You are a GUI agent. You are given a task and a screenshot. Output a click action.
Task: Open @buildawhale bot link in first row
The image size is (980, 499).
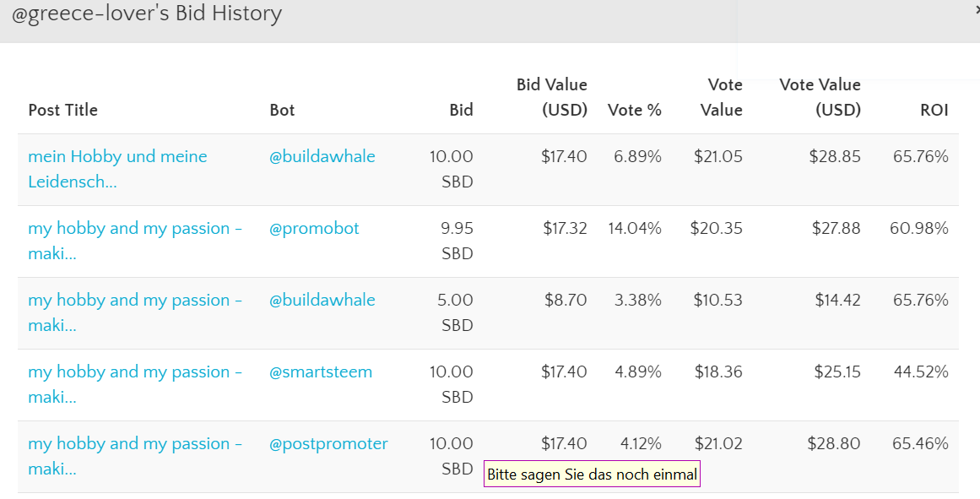(x=322, y=156)
